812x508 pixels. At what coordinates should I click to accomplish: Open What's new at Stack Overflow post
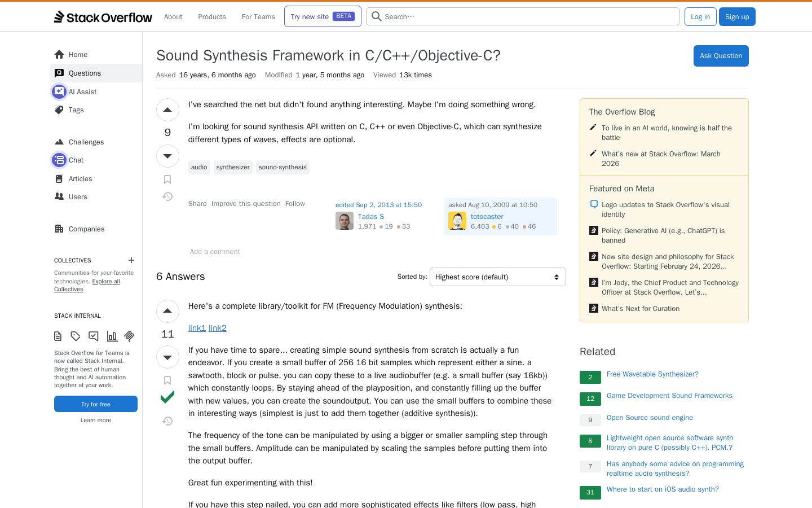click(x=661, y=159)
